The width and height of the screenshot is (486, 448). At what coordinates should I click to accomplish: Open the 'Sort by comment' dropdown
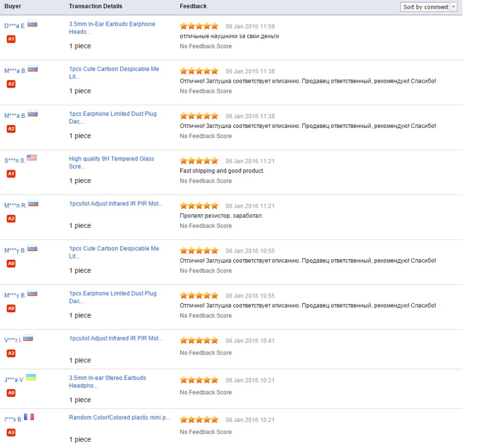[426, 7]
